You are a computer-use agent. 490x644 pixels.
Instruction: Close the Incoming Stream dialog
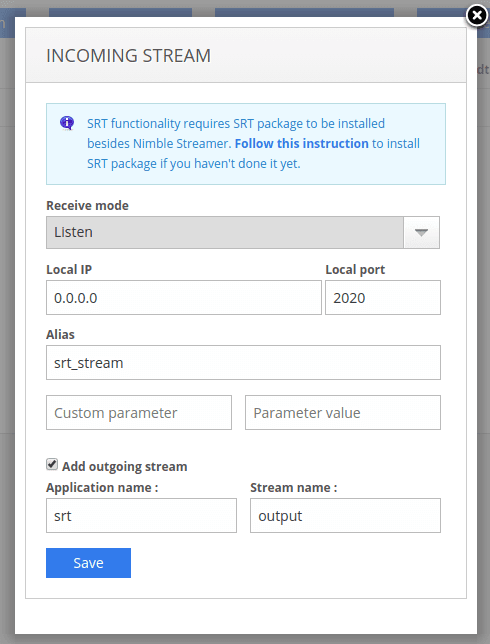[x=476, y=16]
